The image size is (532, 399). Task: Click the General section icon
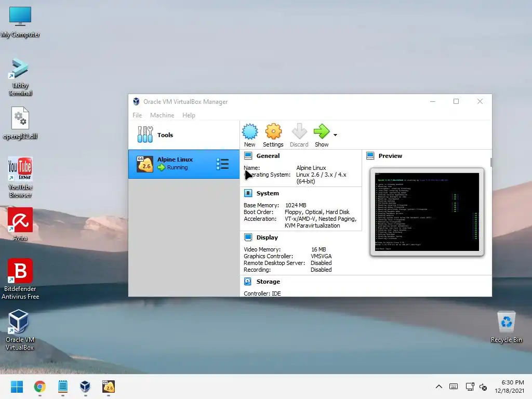point(248,156)
